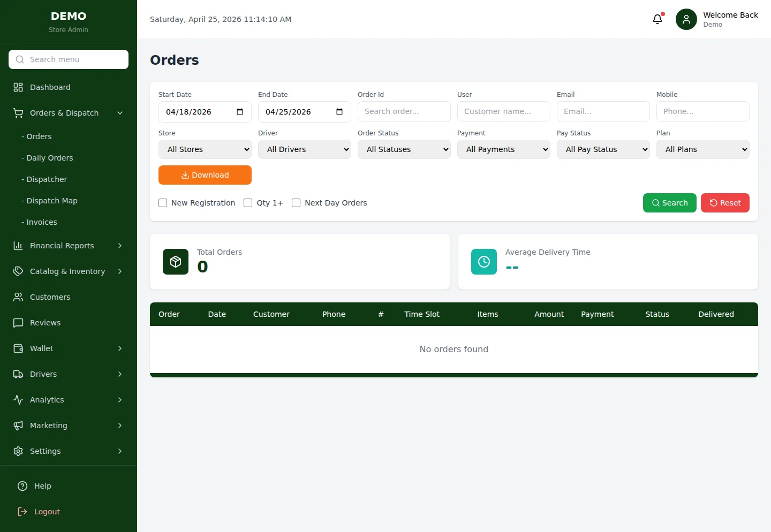
Task: Open the All Plans selector
Action: pos(703,149)
